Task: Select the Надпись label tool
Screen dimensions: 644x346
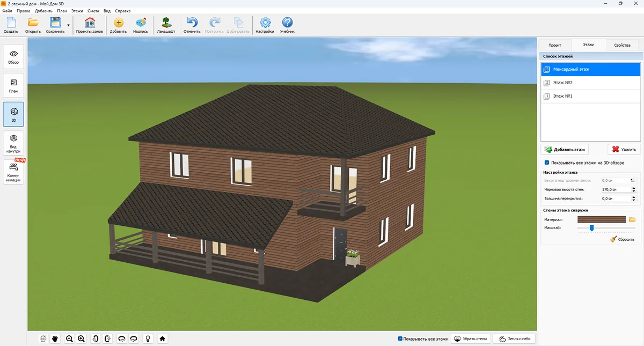Action: click(x=140, y=25)
